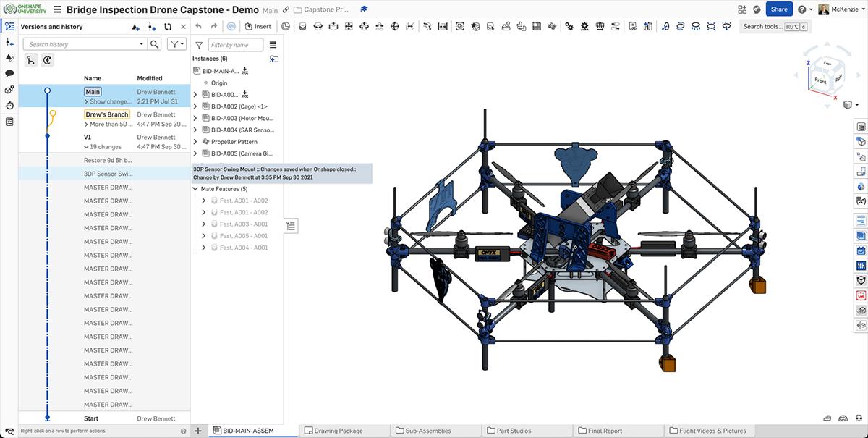Image resolution: width=868 pixels, height=438 pixels.
Task: Toggle the branch graph view in history panel
Action: click(30, 60)
